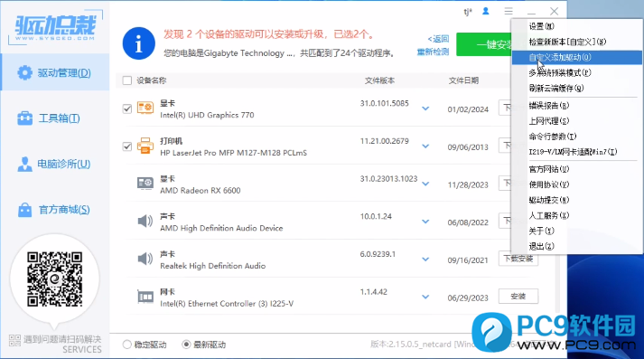Open 驱动管理(D) in the sidebar
The image size is (644, 359).
click(55, 72)
